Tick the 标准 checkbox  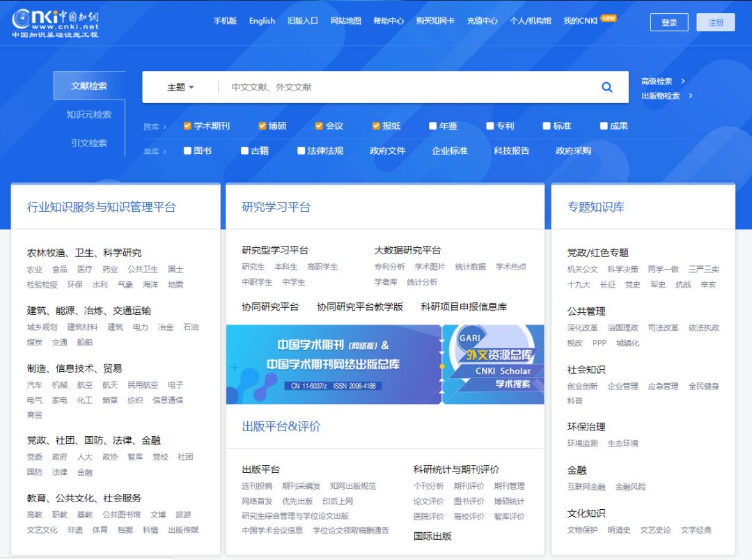point(547,126)
